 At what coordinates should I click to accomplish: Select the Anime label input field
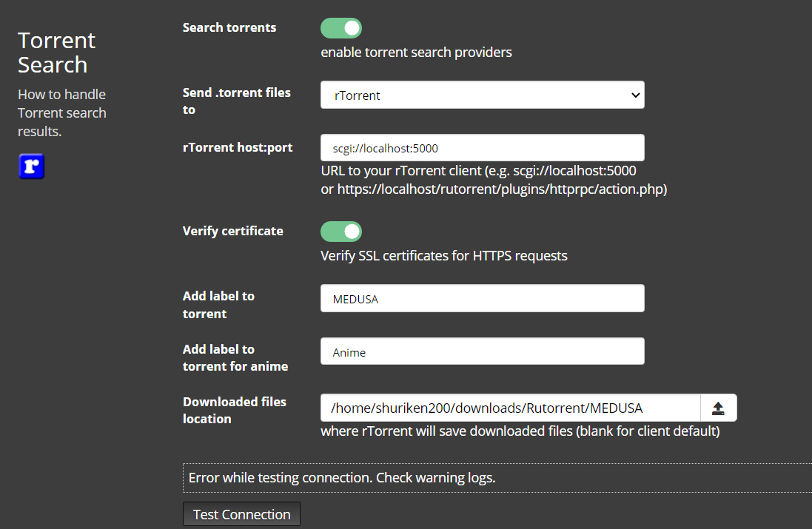(x=482, y=351)
